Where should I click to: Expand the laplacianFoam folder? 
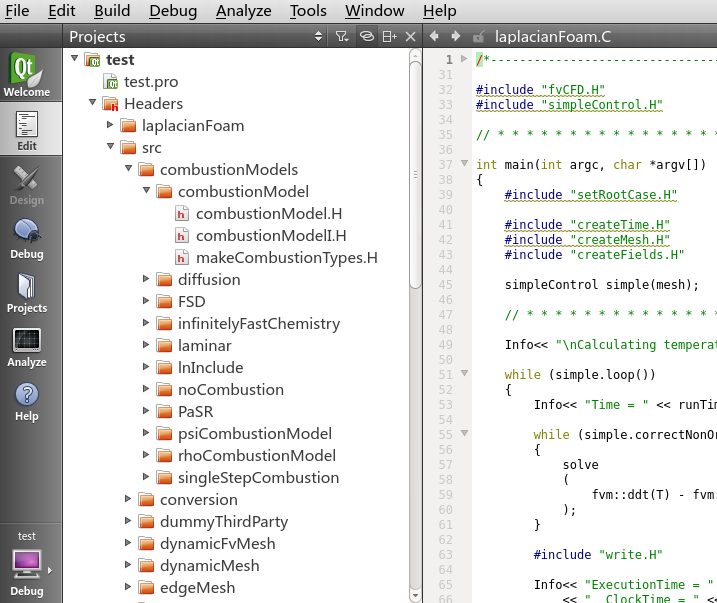point(110,124)
